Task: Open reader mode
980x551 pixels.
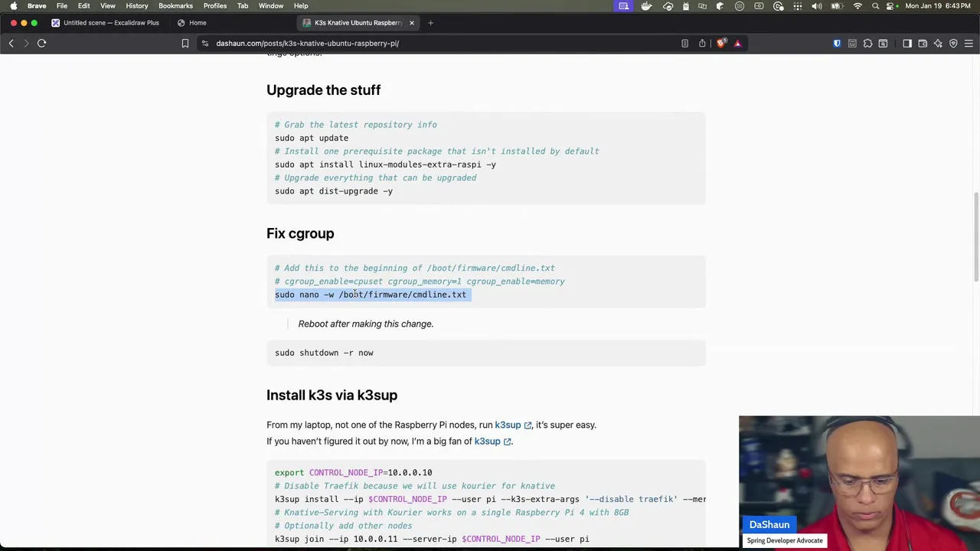Action: [x=684, y=44]
